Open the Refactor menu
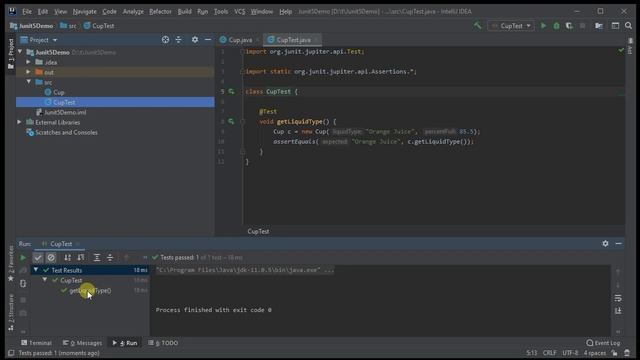640x360 pixels. point(160,11)
